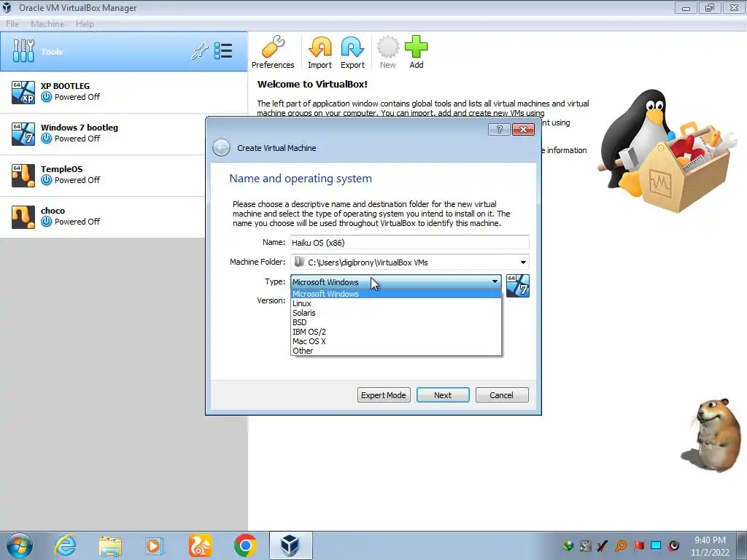
Task: Click the Import appliance icon
Action: pyautogui.click(x=320, y=52)
